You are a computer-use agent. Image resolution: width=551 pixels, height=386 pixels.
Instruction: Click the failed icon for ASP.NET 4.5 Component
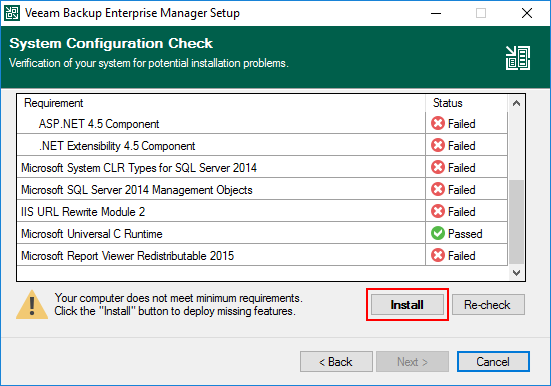[438, 123]
